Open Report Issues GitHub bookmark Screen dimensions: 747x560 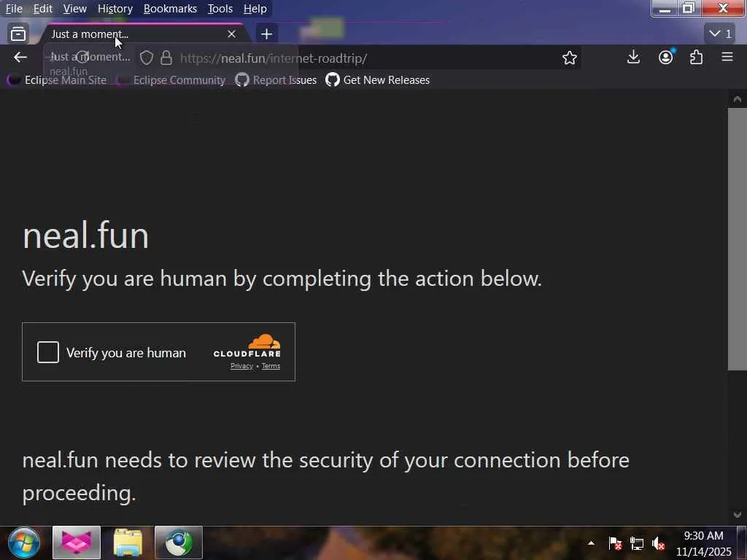[276, 80]
